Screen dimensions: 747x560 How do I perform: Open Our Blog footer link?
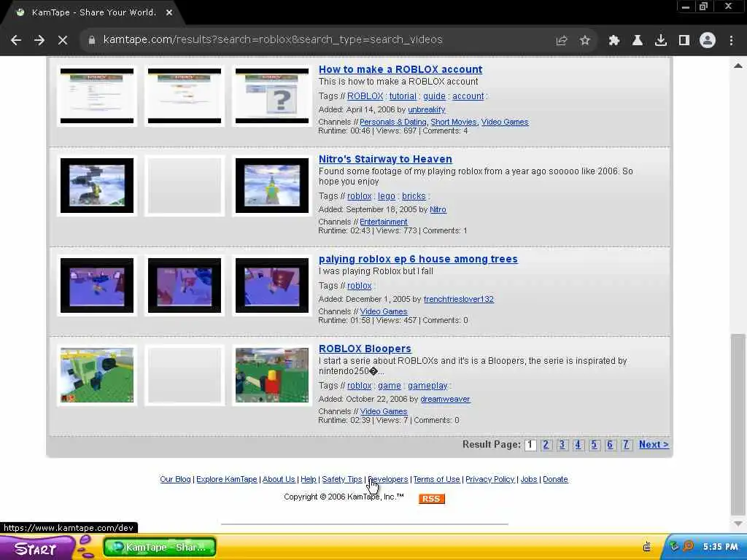[x=175, y=480]
